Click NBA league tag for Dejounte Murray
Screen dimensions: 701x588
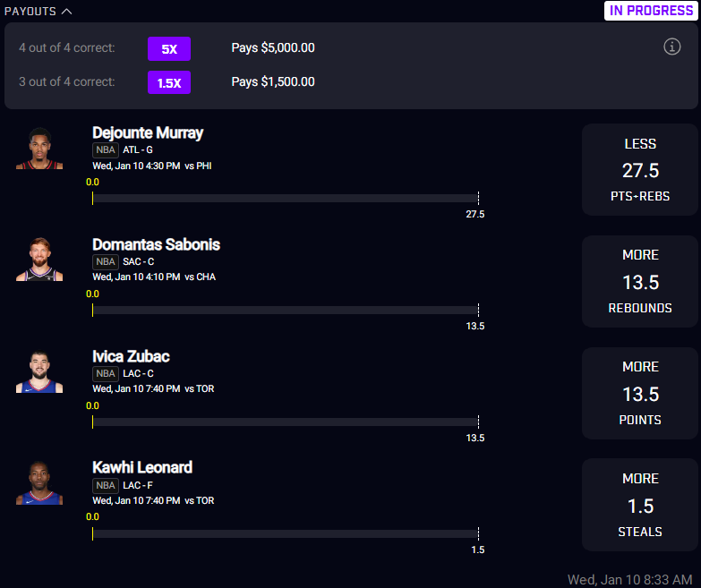click(106, 150)
